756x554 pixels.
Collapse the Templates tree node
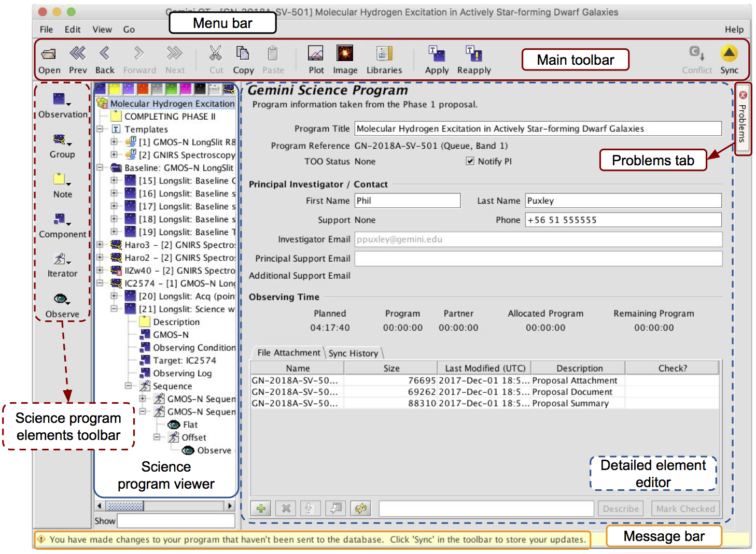coord(100,129)
